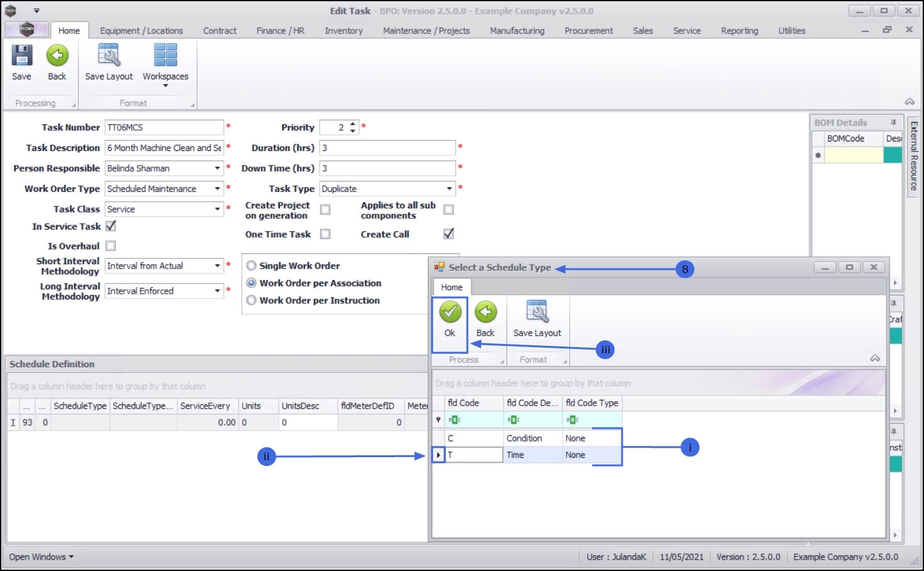Click Save Layout in Schedule Type dialog
Screen dimensions: 924x571
point(537,312)
